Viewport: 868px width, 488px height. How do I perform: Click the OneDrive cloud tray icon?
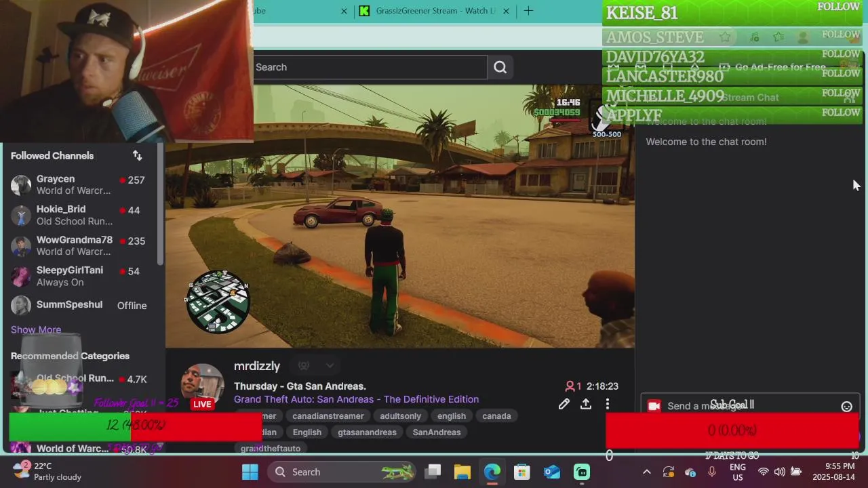tap(690, 472)
